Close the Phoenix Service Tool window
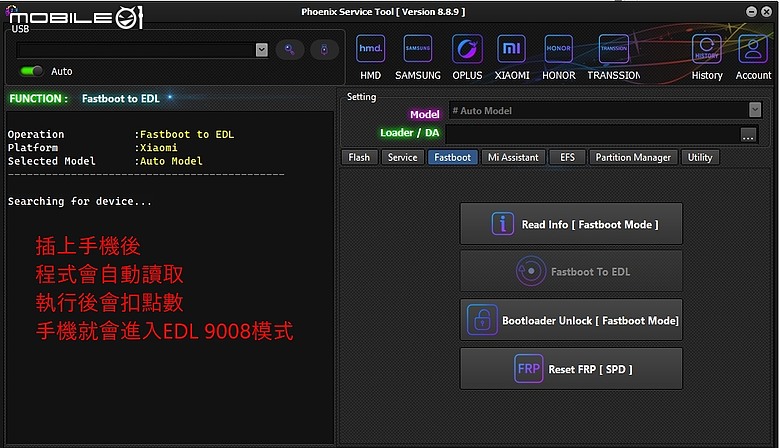Viewport: 780px width, 448px height. click(767, 11)
